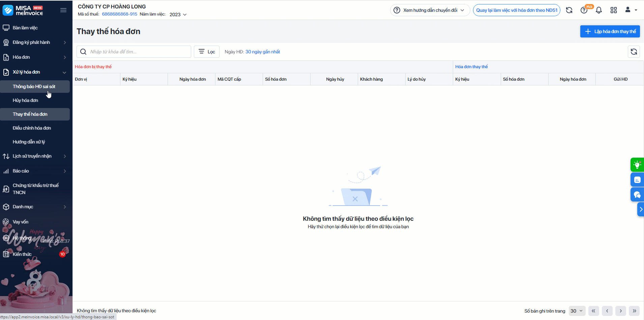Collapse the sidebar with the hamburger icon
This screenshot has height=320, width=644.
(x=63, y=10)
